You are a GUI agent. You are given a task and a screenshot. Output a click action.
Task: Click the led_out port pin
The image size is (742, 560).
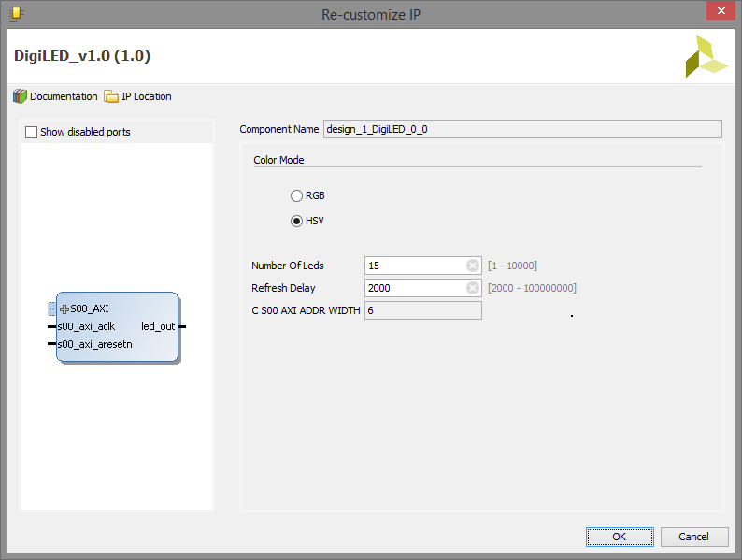(x=182, y=326)
